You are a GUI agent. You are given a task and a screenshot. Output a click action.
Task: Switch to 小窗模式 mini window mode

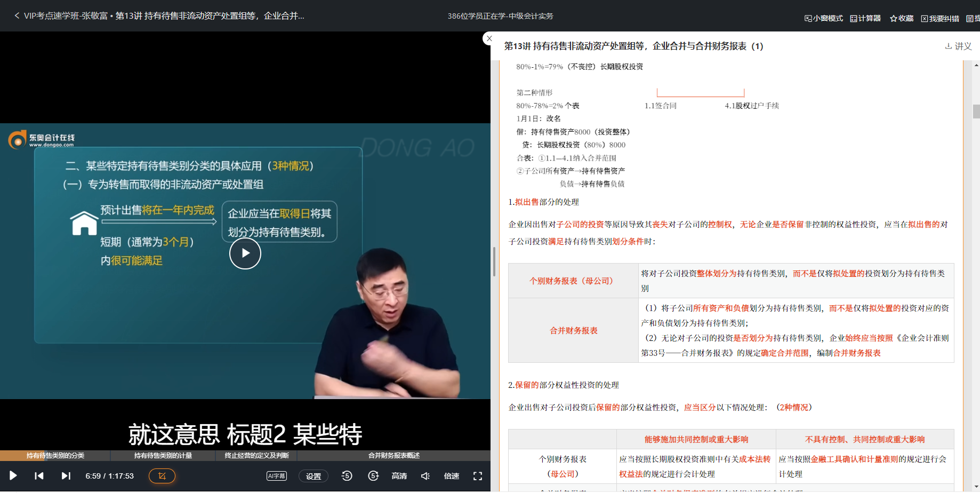click(x=824, y=18)
